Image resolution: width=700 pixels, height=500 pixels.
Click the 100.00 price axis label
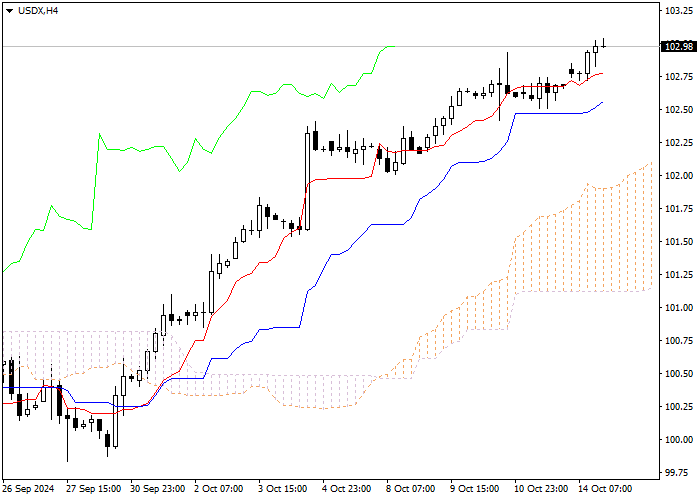point(679,440)
